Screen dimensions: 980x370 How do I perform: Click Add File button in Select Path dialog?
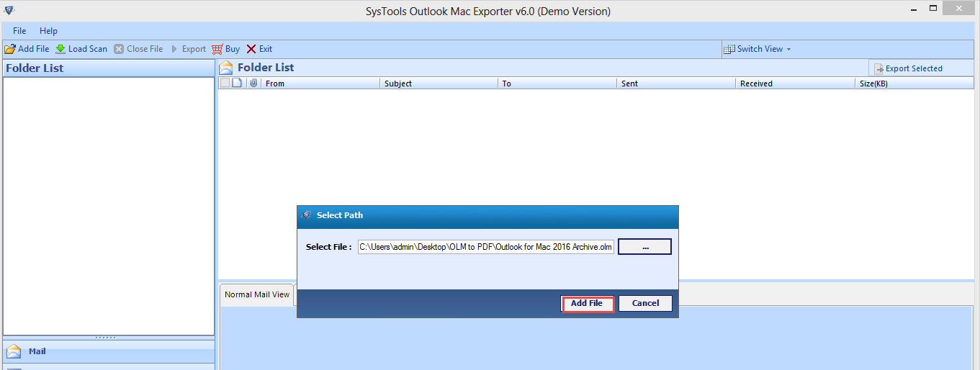(587, 304)
